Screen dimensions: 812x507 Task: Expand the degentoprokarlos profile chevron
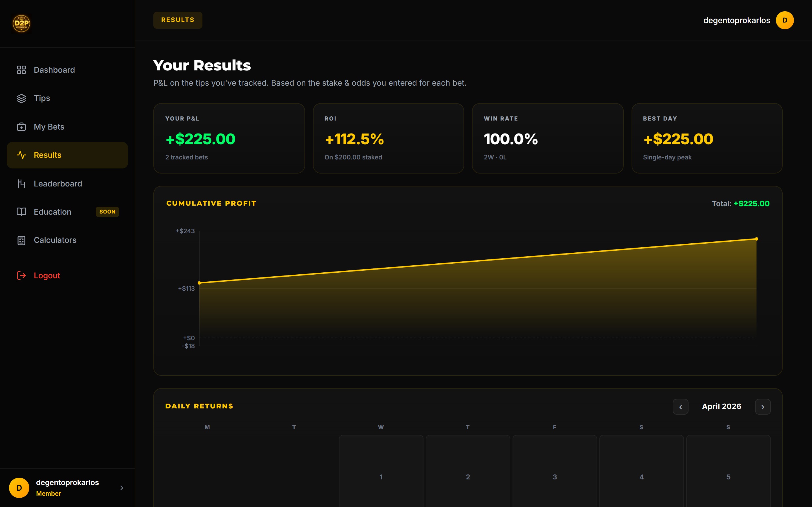click(122, 488)
